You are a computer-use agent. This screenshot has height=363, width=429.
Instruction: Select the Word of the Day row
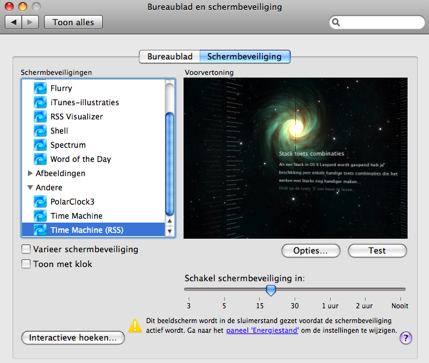coord(93,159)
